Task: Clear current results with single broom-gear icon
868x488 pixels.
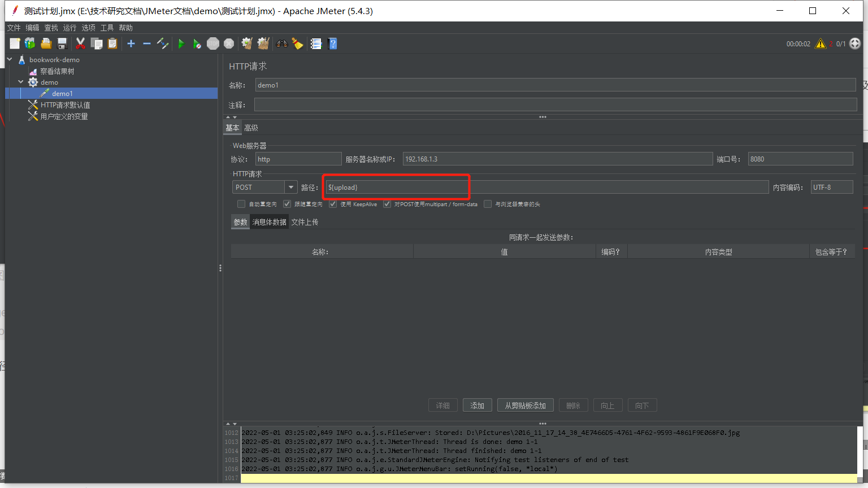Action: (x=247, y=43)
